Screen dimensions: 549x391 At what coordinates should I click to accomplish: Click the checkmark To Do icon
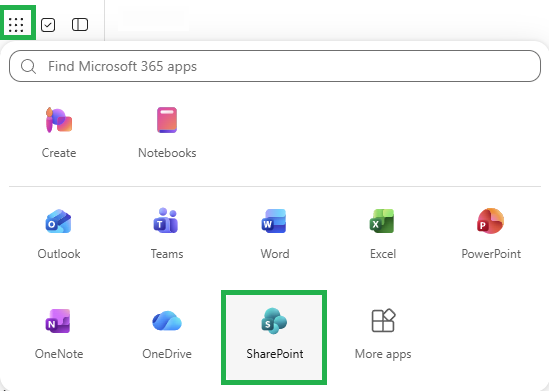tap(48, 25)
